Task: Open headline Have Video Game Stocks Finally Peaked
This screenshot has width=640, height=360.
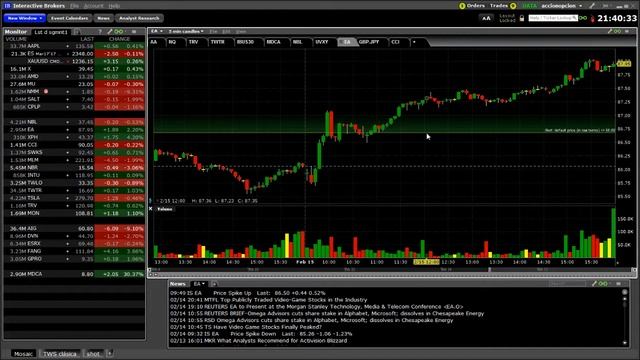Action: click(246, 327)
